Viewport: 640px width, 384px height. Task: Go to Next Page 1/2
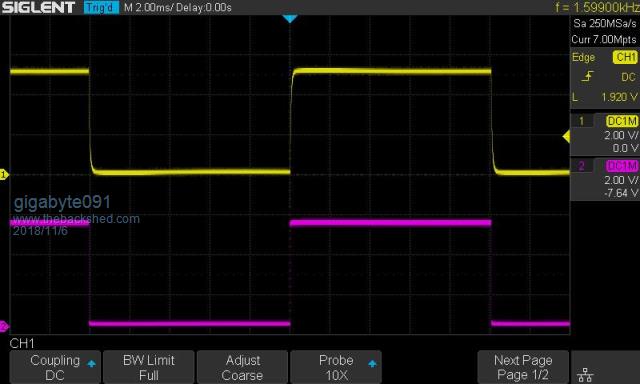point(523,367)
